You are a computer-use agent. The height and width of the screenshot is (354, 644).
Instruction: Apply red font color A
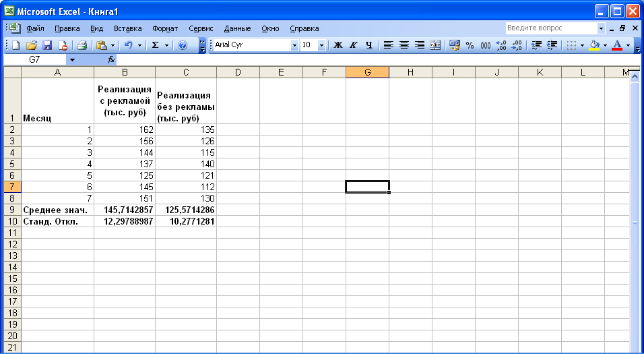pyautogui.click(x=617, y=45)
